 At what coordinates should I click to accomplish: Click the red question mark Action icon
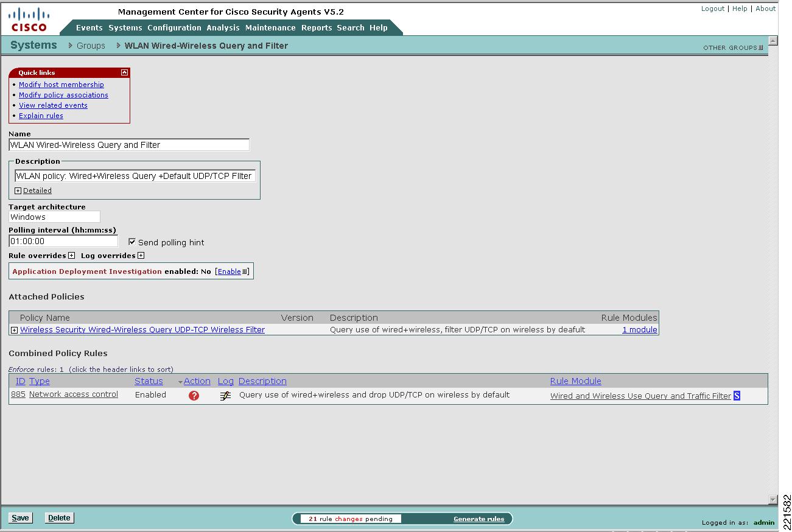click(194, 396)
